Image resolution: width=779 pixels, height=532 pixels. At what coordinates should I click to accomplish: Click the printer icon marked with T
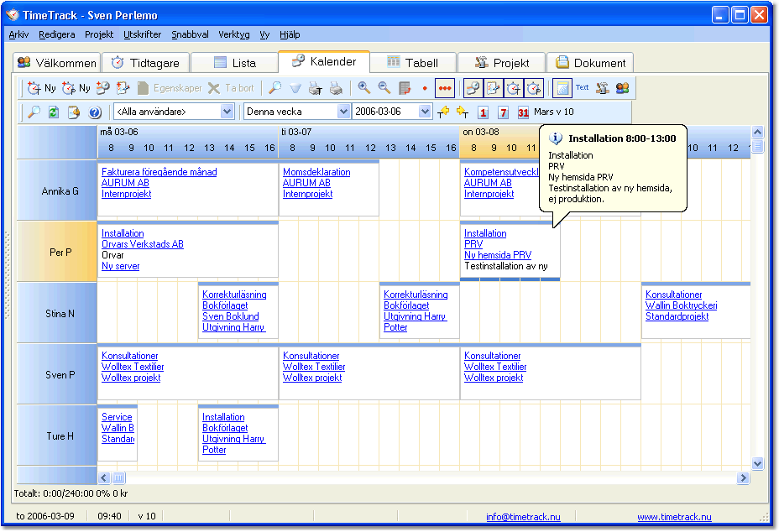point(316,88)
